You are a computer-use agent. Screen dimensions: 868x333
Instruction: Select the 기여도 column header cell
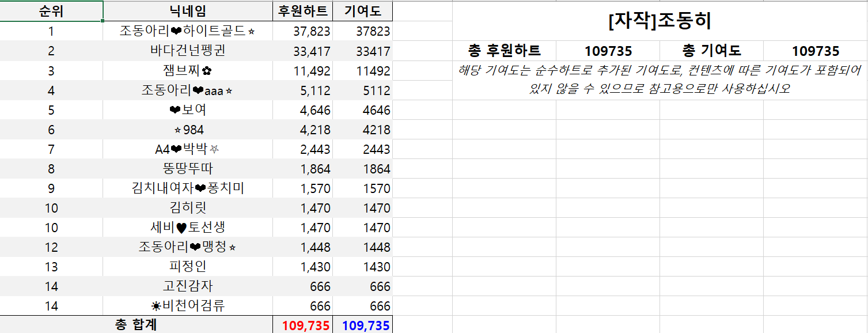point(362,11)
